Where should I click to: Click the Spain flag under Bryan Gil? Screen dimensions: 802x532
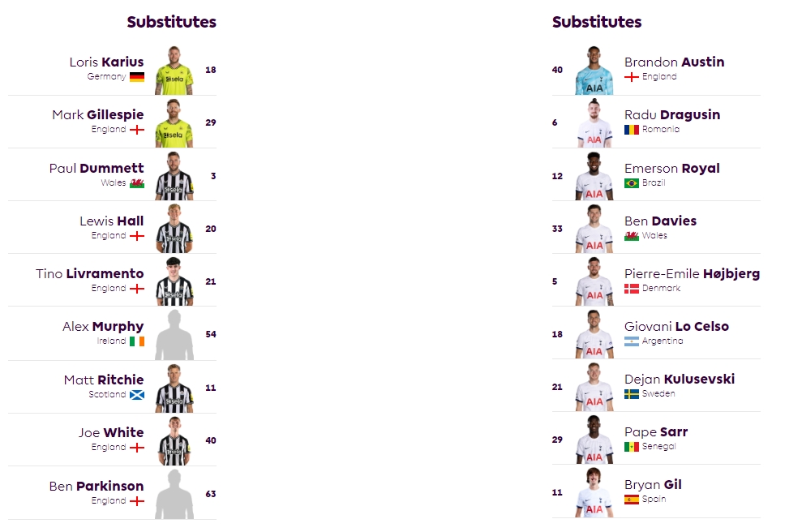[x=632, y=500]
